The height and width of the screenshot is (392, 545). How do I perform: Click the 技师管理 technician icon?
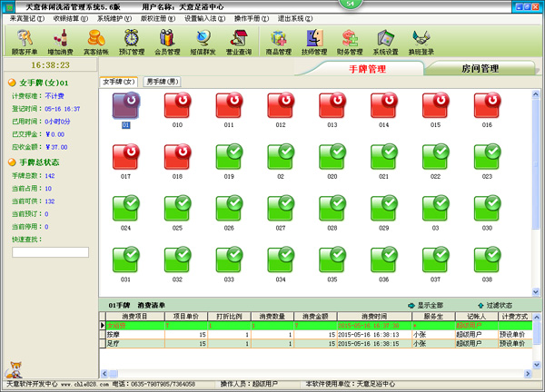[x=314, y=41]
